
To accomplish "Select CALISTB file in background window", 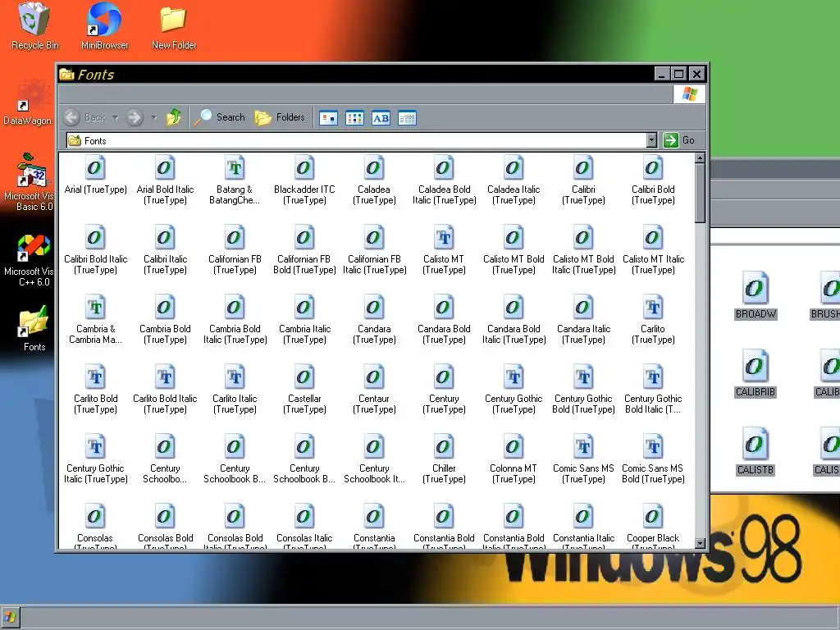I will point(756,451).
